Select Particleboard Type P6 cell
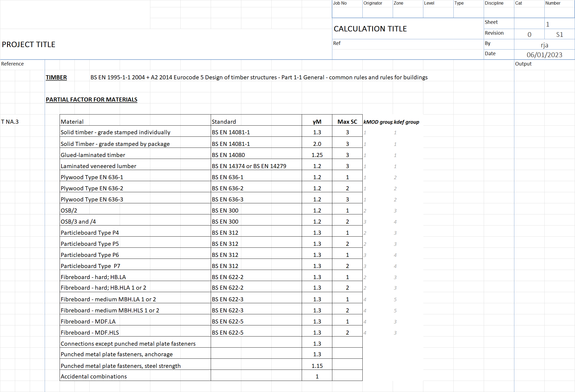 [x=135, y=253]
